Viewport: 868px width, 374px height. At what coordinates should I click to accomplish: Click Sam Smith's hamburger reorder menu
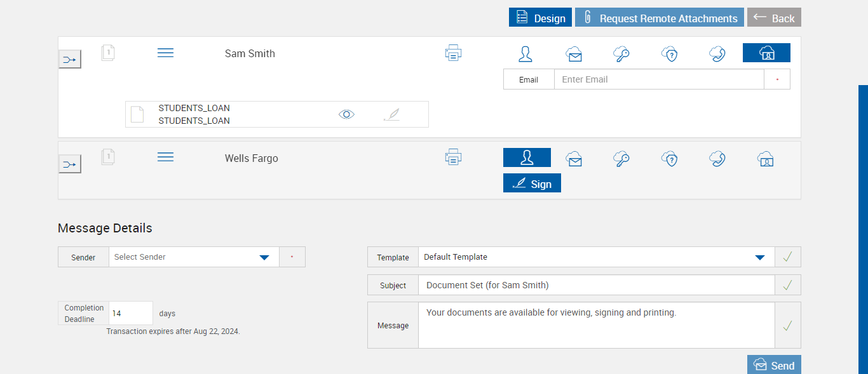tap(165, 53)
